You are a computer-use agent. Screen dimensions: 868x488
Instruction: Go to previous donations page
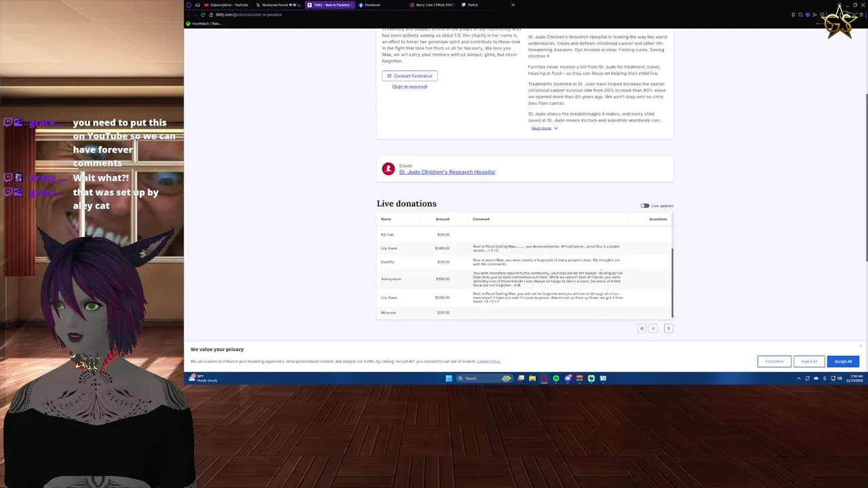(653, 328)
